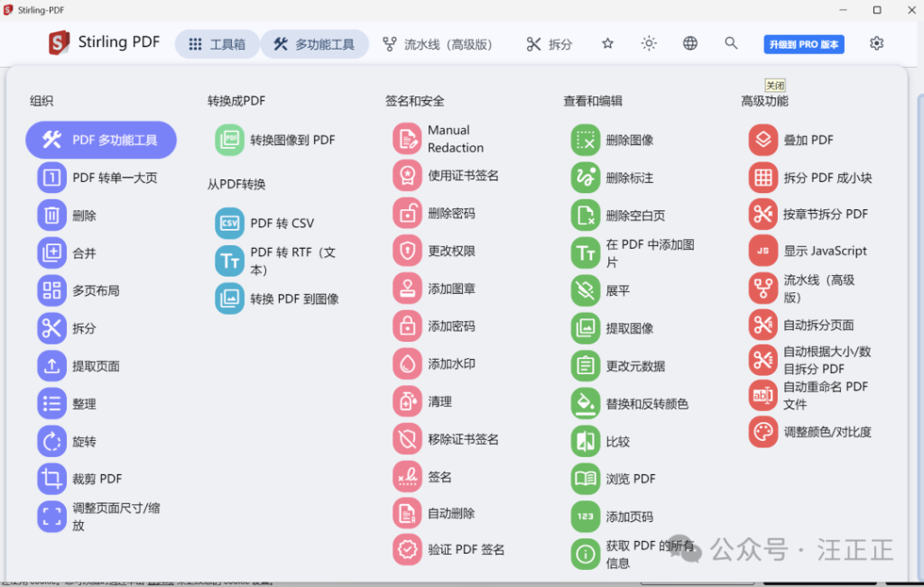
Task: Select the PDF 多功能工具 sidebar entry
Action: pos(100,140)
